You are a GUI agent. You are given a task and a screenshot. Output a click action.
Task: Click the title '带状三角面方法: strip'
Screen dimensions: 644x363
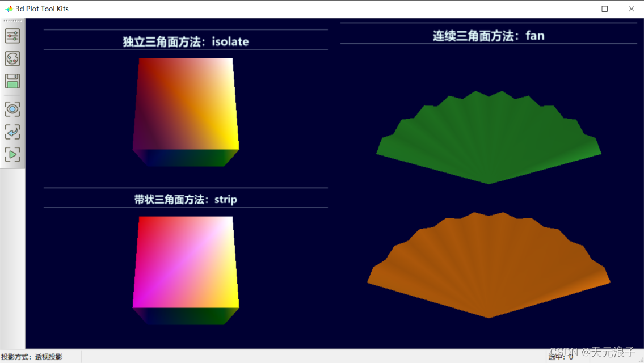click(186, 200)
